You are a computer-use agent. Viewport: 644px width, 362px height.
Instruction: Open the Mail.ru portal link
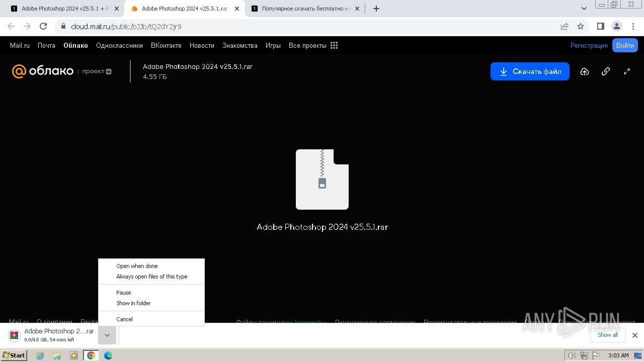click(x=20, y=45)
